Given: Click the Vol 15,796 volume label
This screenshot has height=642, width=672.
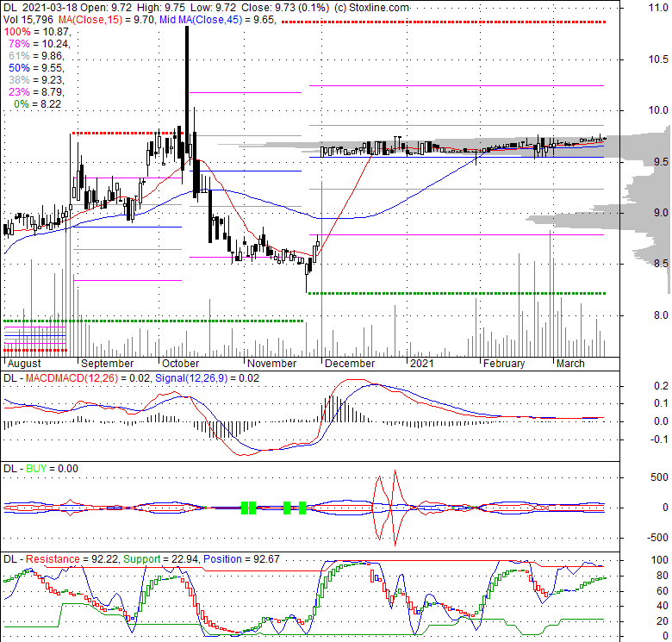Looking at the screenshot, I should click(28, 18).
